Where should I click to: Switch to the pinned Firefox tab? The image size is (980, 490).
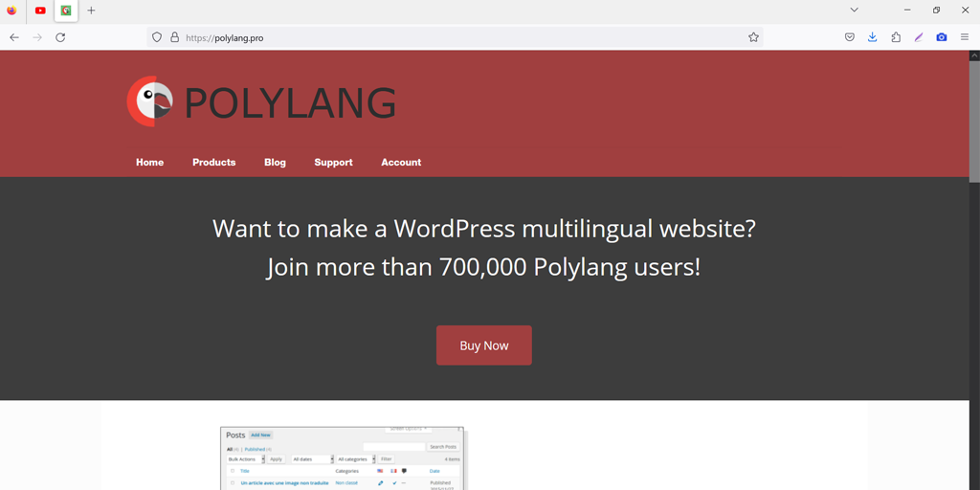click(11, 10)
